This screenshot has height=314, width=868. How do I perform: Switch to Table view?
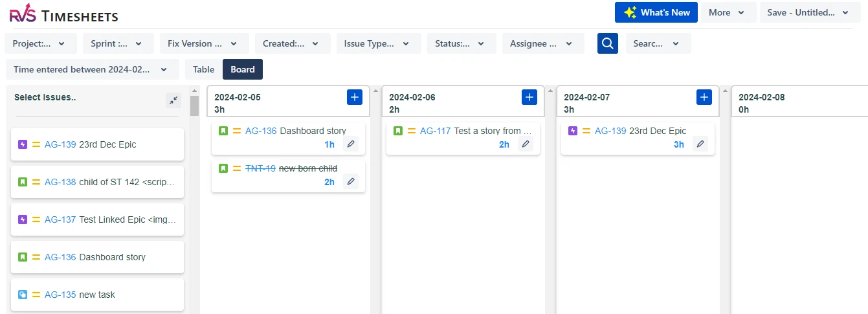[x=203, y=69]
